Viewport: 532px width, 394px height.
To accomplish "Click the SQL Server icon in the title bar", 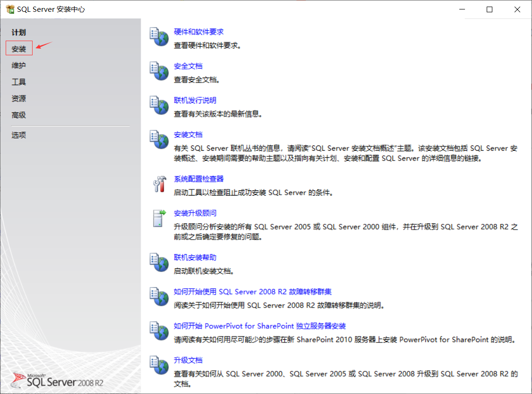I will point(10,9).
